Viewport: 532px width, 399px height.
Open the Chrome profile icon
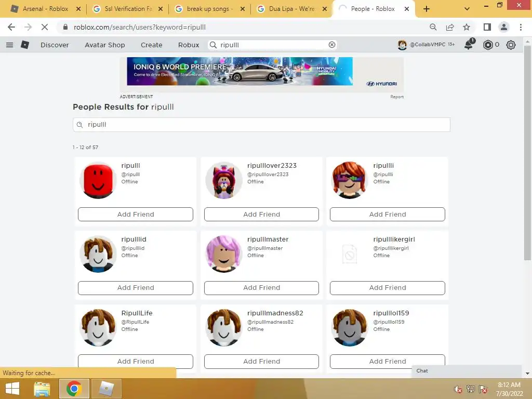[x=504, y=27]
